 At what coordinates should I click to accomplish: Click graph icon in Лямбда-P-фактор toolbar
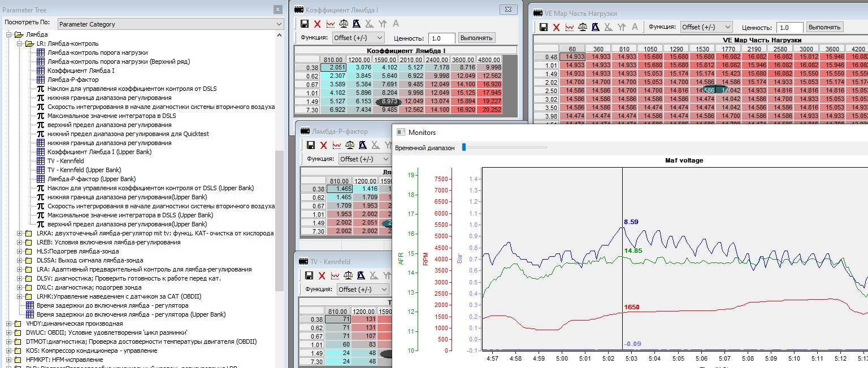tap(336, 145)
